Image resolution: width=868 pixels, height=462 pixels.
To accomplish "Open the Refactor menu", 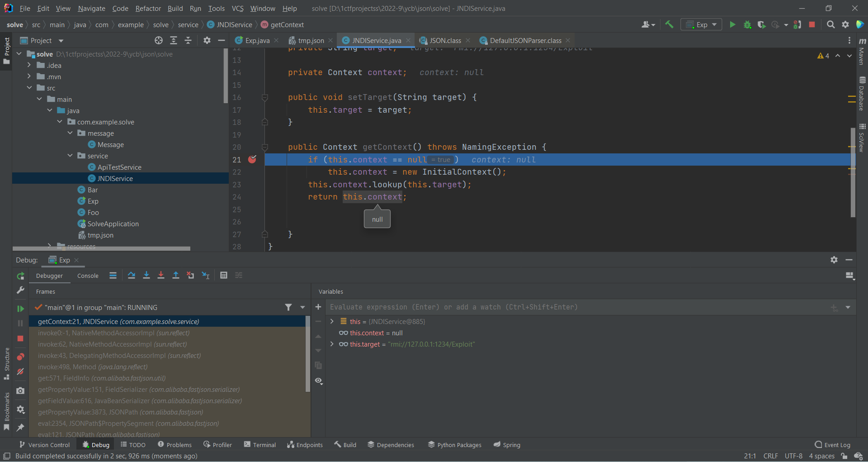I will (148, 8).
